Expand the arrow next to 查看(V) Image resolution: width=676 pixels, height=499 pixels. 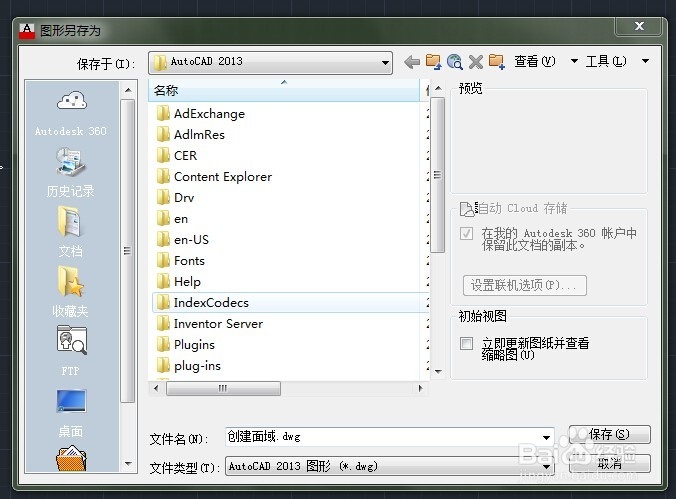point(574,61)
